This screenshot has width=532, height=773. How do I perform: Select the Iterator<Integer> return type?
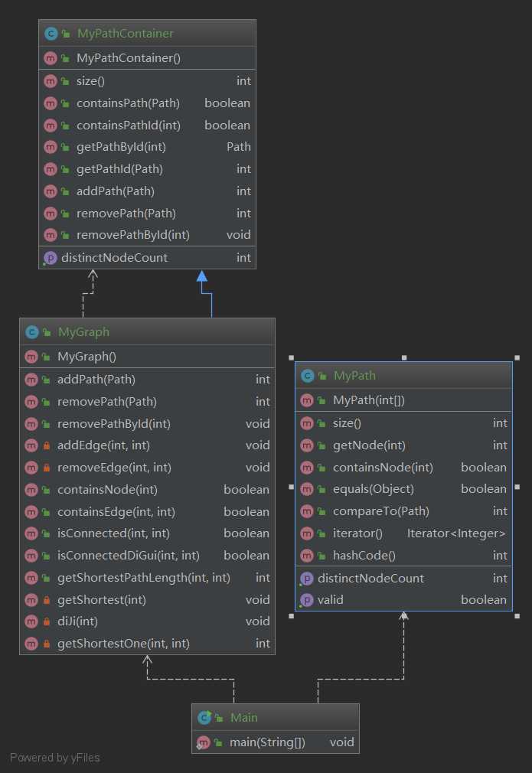456,533
